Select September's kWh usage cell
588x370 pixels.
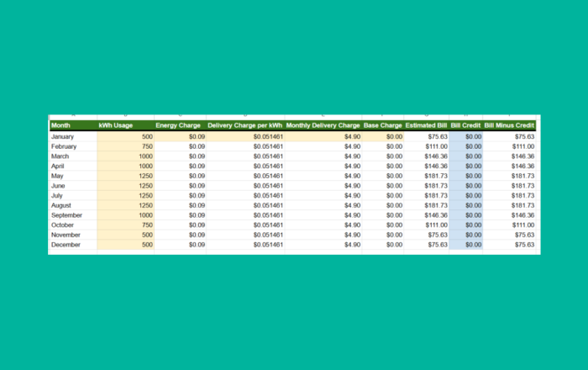[x=126, y=215]
